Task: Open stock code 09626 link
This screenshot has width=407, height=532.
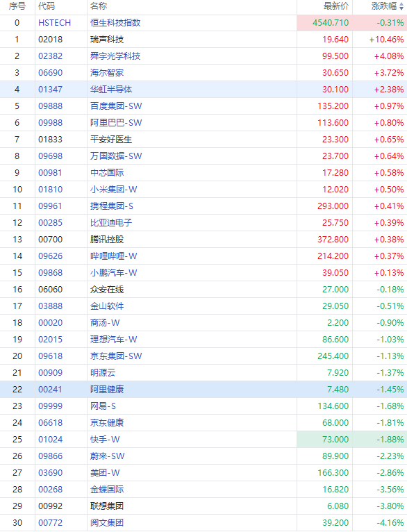Action: [50, 256]
